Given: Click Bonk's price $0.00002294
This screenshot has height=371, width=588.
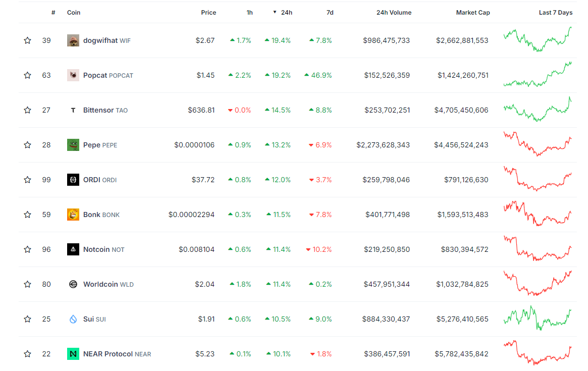Looking at the screenshot, I should (191, 215).
